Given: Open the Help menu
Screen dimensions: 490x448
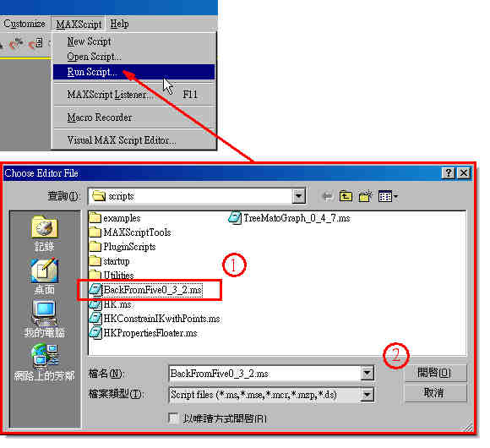Looking at the screenshot, I should (119, 24).
